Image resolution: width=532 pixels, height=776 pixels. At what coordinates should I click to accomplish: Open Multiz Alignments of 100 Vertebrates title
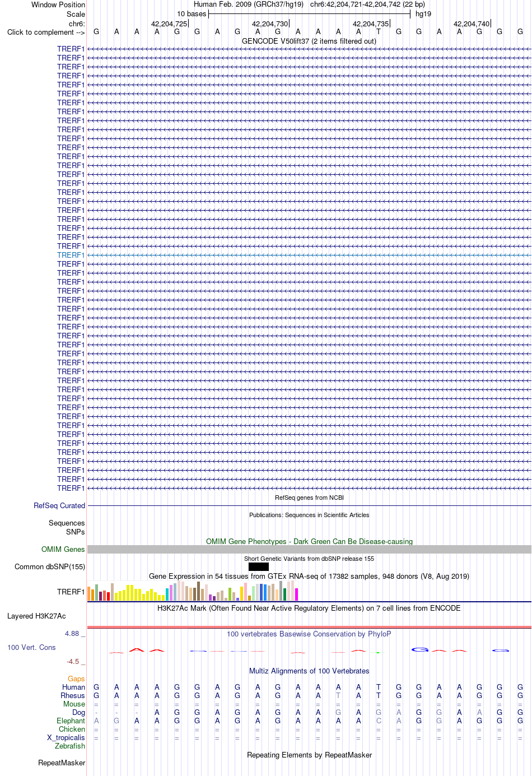click(309, 671)
